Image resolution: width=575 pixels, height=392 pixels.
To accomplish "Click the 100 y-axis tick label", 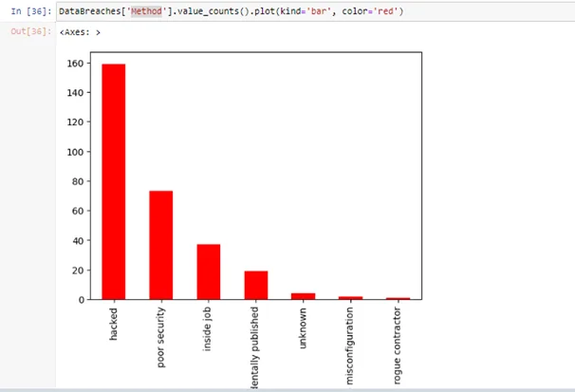I will tap(75, 152).
